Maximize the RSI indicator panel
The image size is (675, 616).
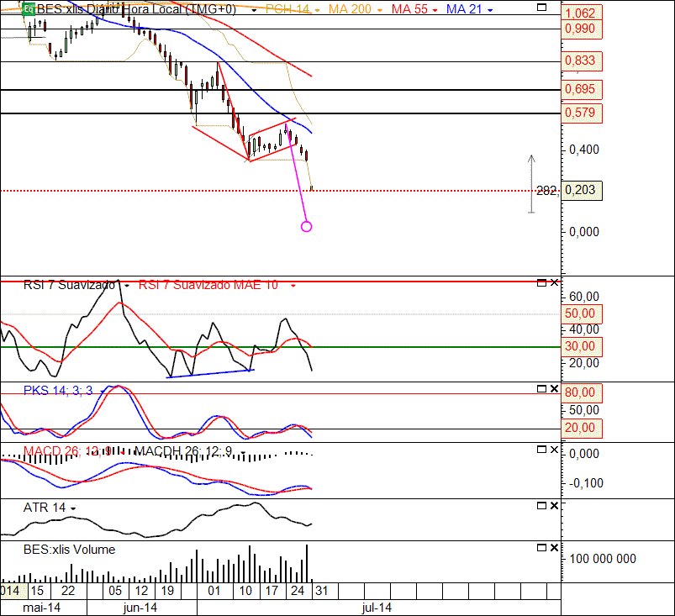click(542, 283)
